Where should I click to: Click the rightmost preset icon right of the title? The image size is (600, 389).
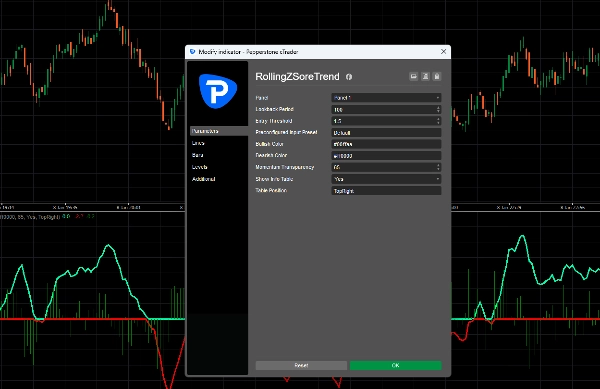[437, 76]
